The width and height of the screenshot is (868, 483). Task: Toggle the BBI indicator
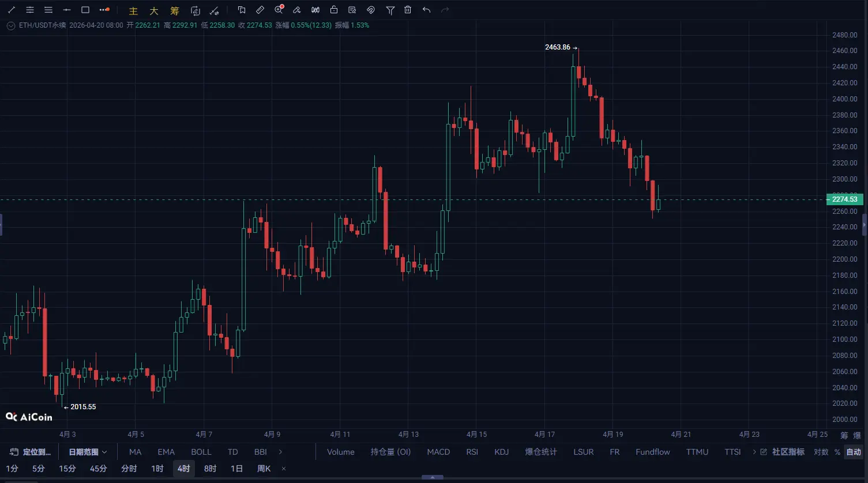[261, 452]
